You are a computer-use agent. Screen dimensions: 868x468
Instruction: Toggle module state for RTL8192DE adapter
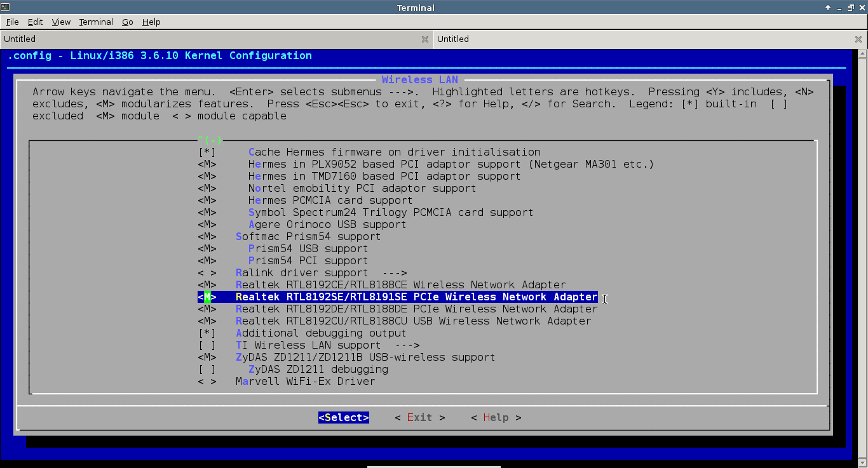[x=207, y=309]
